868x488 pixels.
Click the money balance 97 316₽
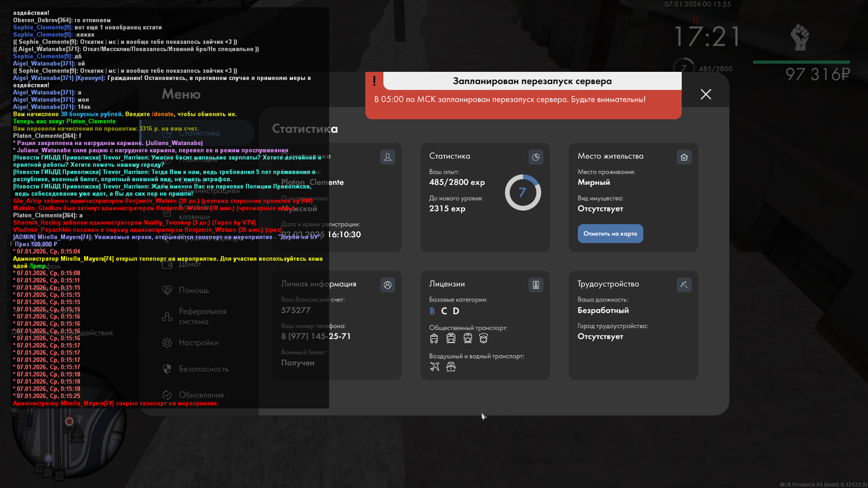click(x=818, y=75)
